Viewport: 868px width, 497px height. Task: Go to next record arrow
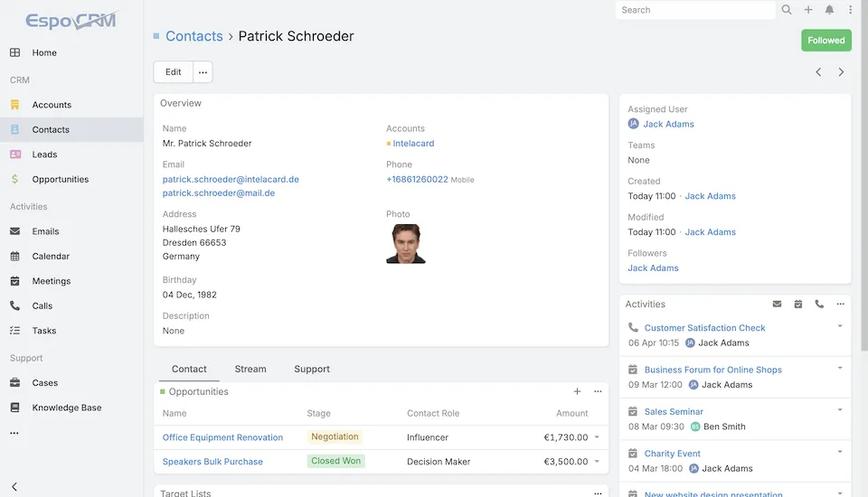(841, 72)
